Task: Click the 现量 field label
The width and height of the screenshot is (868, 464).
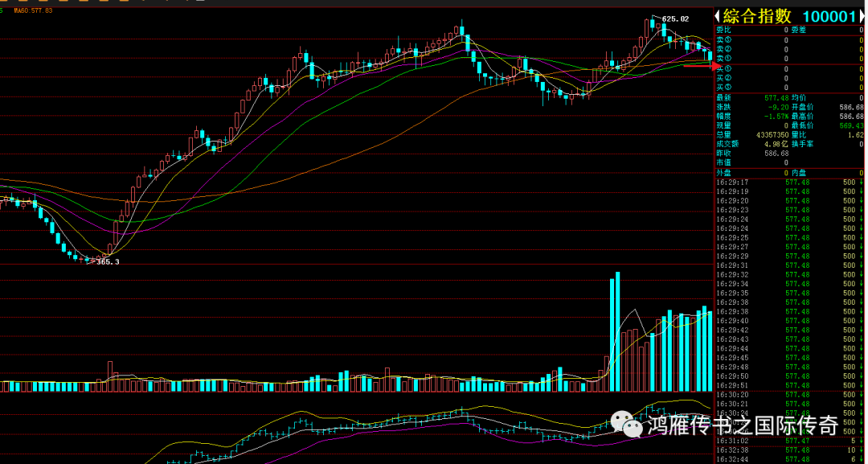Action: click(723, 125)
